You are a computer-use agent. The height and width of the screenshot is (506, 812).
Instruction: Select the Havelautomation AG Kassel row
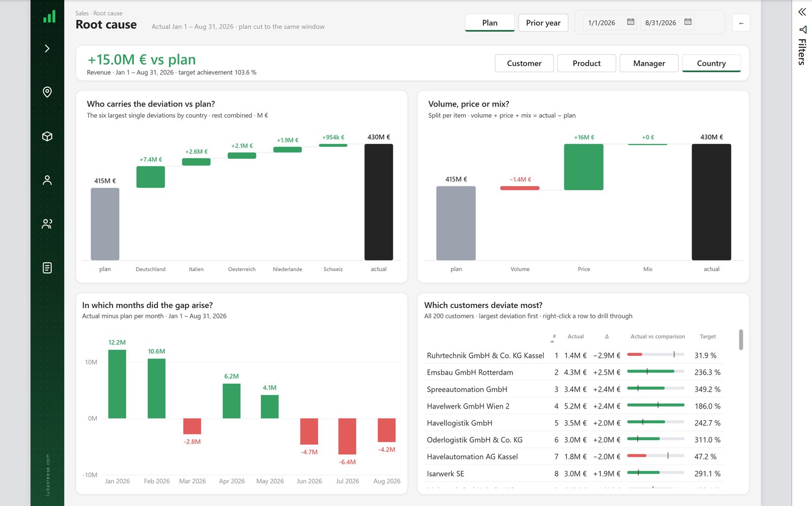point(574,456)
